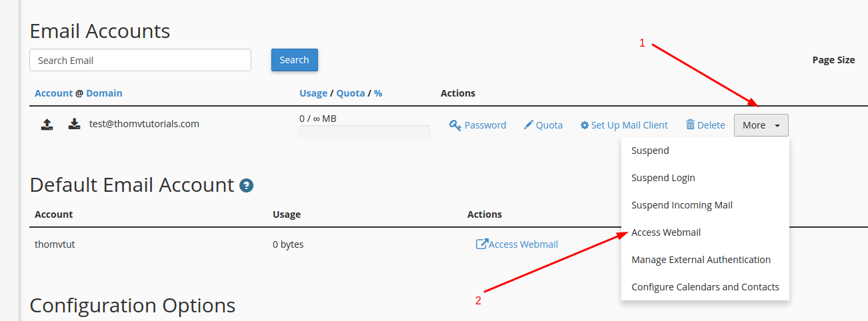Viewport: 868px width, 321px height.
Task: Sort by the Account column header
Action: (53, 93)
